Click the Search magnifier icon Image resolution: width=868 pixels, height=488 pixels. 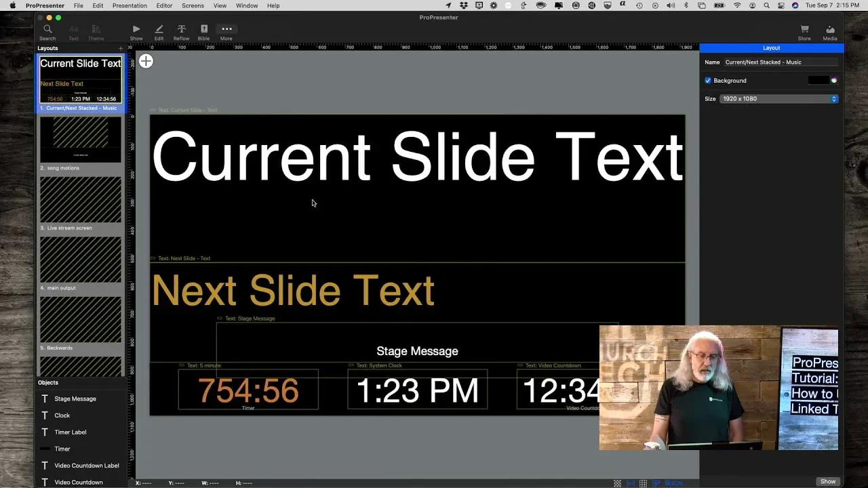47,30
